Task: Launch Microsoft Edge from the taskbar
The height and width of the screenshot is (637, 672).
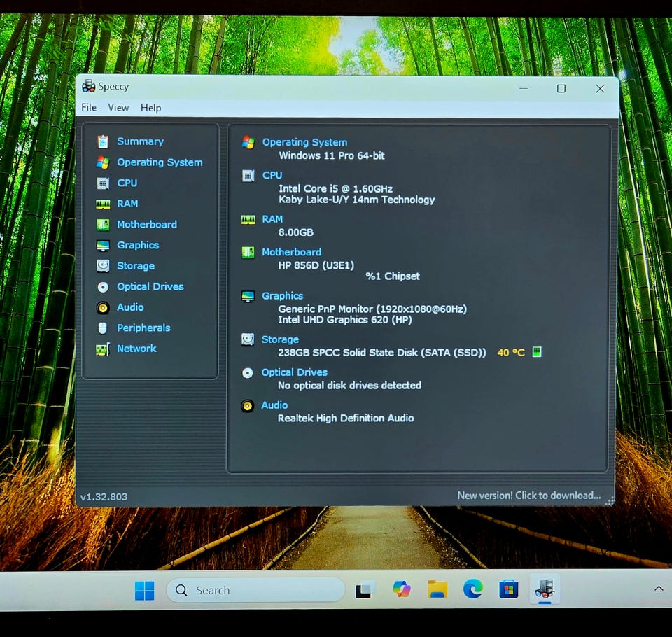Action: (473, 589)
